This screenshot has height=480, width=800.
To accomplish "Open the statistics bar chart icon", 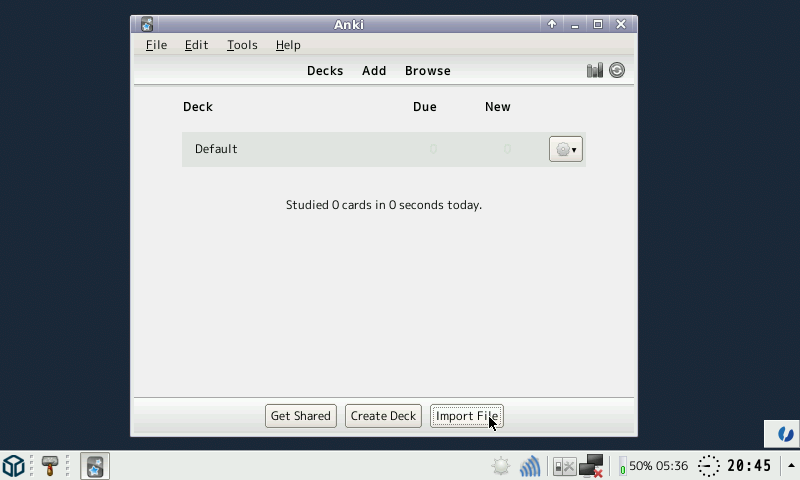I will pyautogui.click(x=594, y=70).
